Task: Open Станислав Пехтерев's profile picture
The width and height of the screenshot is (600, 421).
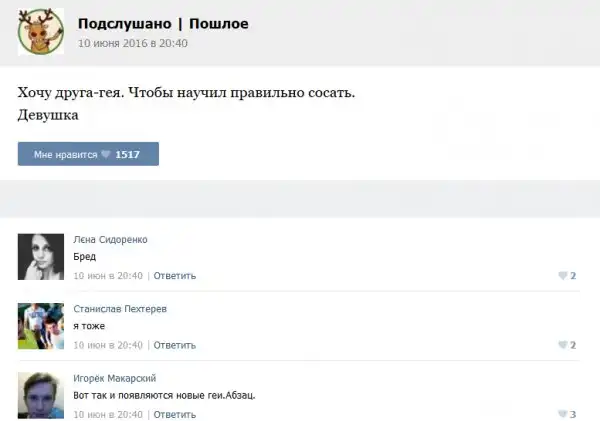Action: (41, 325)
